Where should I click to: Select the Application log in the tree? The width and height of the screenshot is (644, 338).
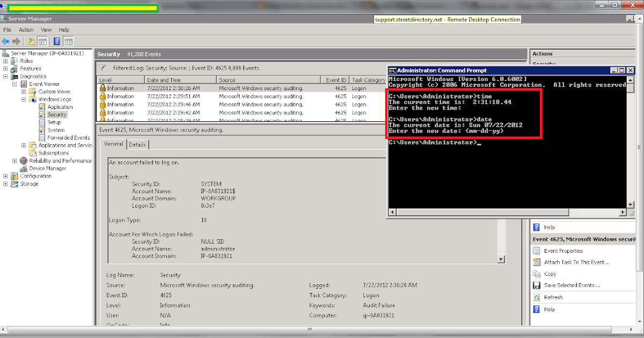(x=60, y=107)
